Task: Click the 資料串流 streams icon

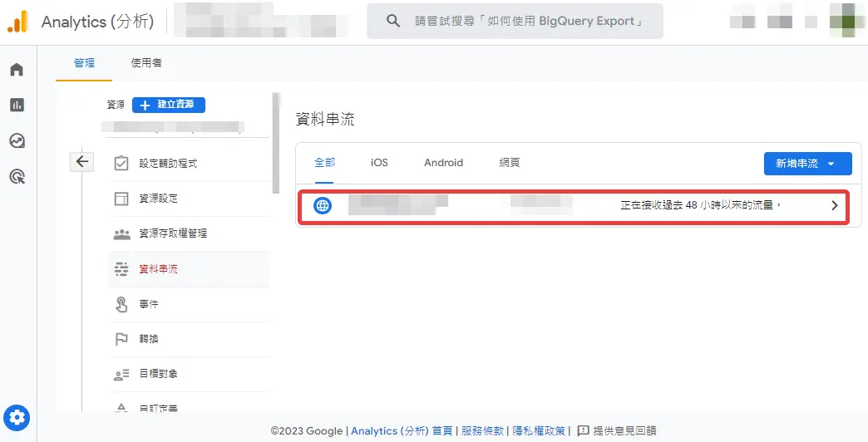Action: pyautogui.click(x=121, y=269)
